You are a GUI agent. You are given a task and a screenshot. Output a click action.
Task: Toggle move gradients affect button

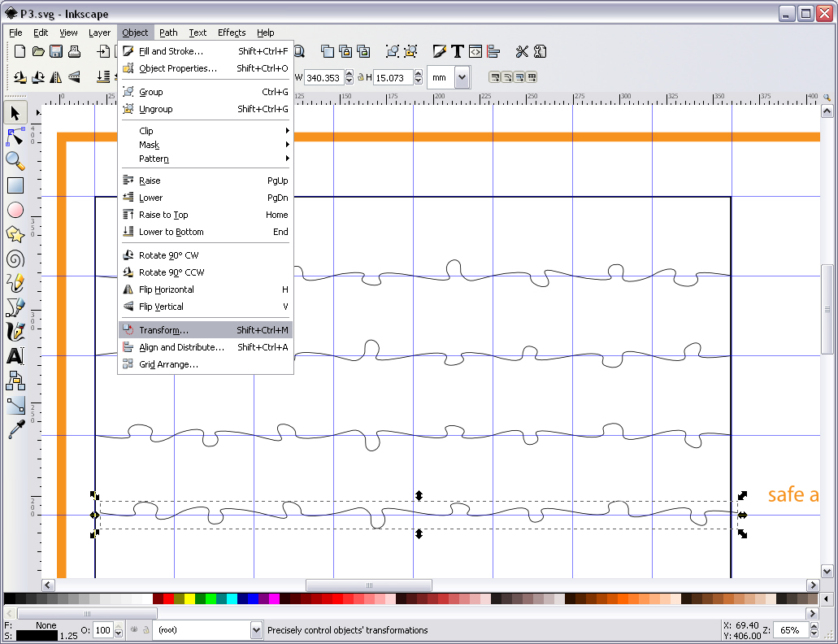tap(519, 77)
